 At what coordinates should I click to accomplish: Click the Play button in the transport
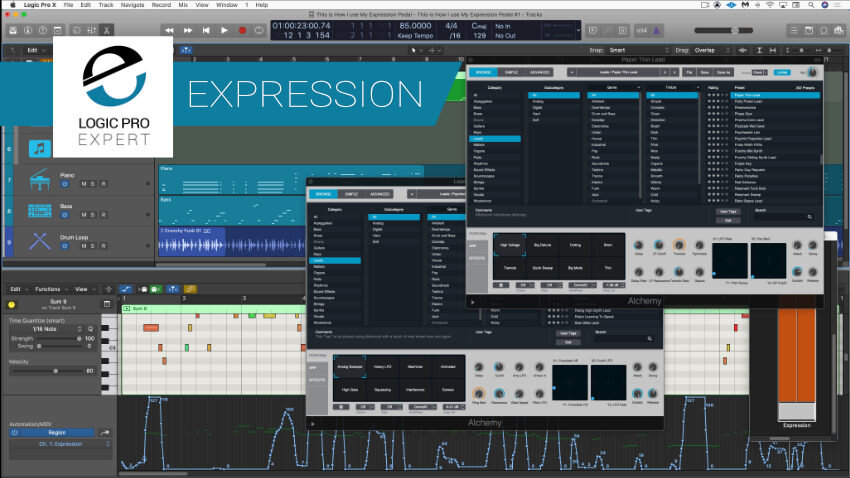point(224,30)
